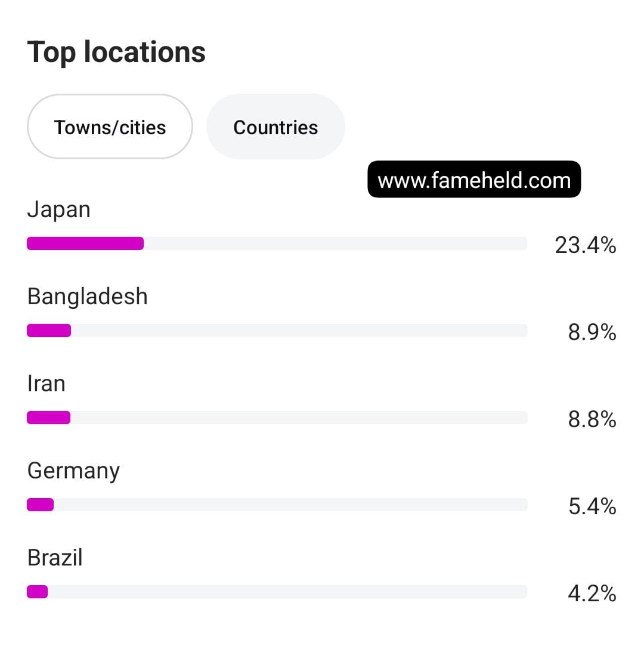The image size is (644, 649).
Task: Click the magenta filled portion of Japan's bar
Action: tap(85, 243)
